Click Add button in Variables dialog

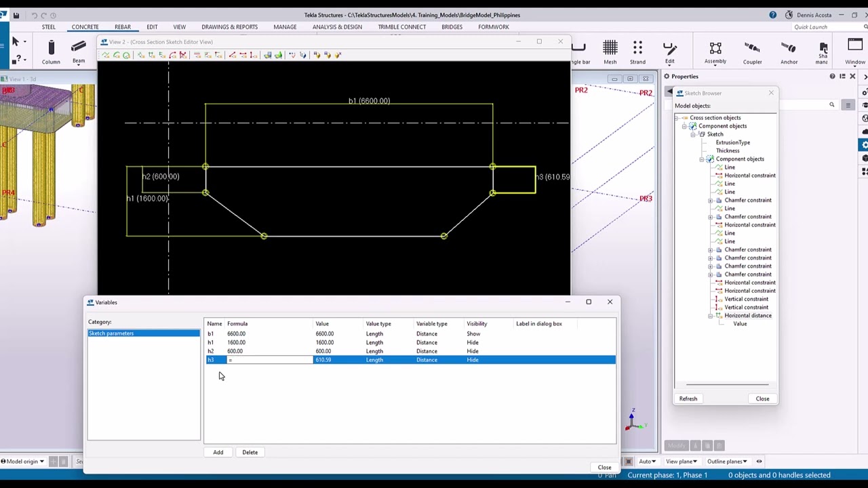coord(218,452)
